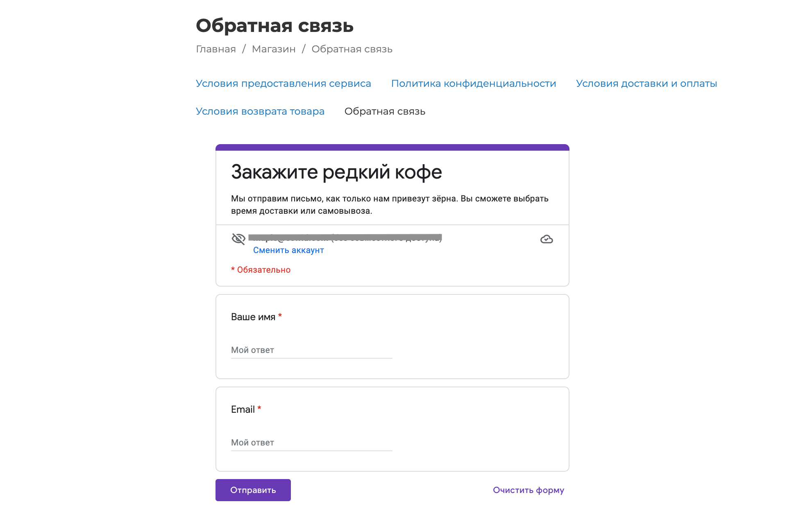Click the Обратная связь page title
The image size is (812, 511).
(274, 26)
